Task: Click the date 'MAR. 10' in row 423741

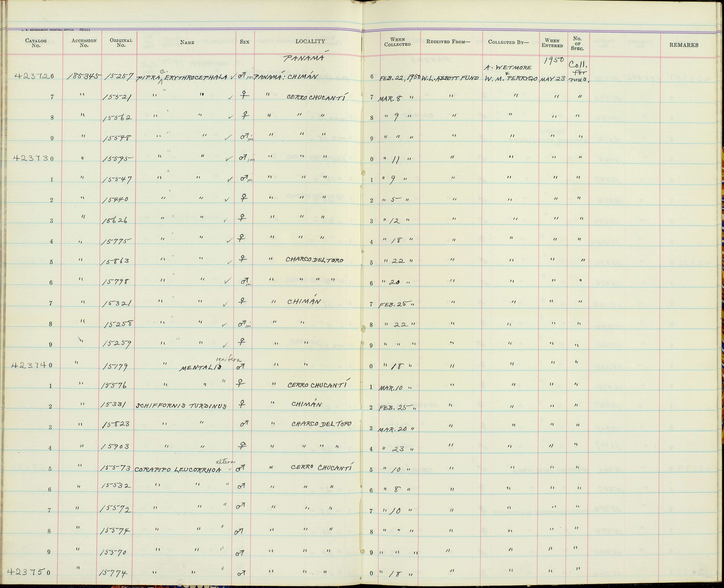Action: 390,388
